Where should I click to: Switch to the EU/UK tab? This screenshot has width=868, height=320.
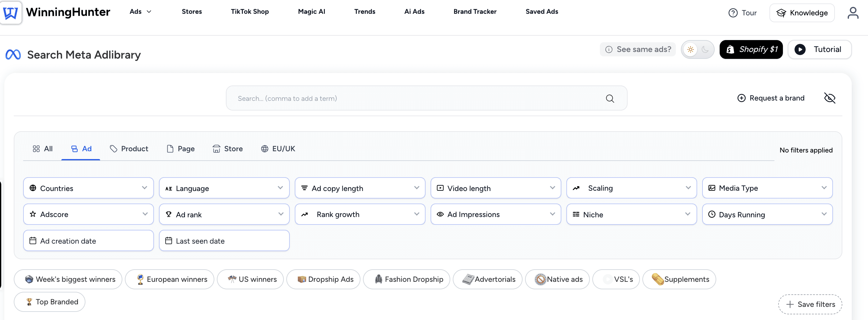click(x=278, y=149)
